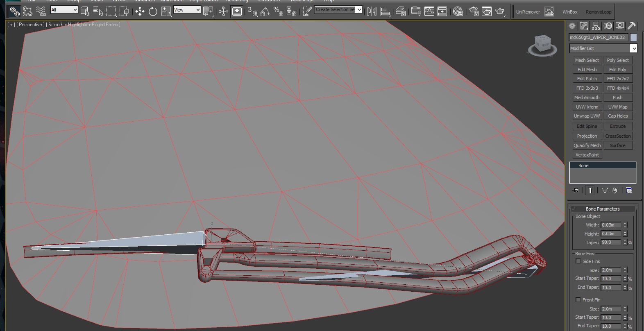This screenshot has width=644, height=331.
Task: Click the Cap Holes button
Action: (618, 116)
